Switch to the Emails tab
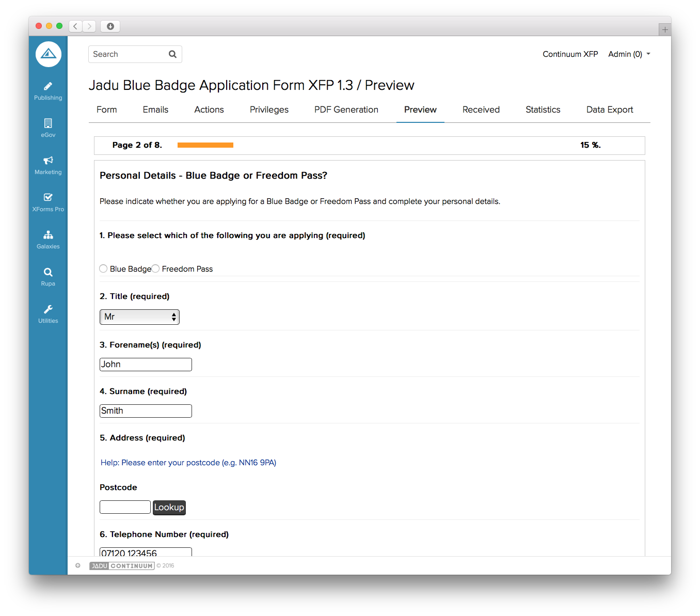This screenshot has height=616, width=700. (x=155, y=109)
